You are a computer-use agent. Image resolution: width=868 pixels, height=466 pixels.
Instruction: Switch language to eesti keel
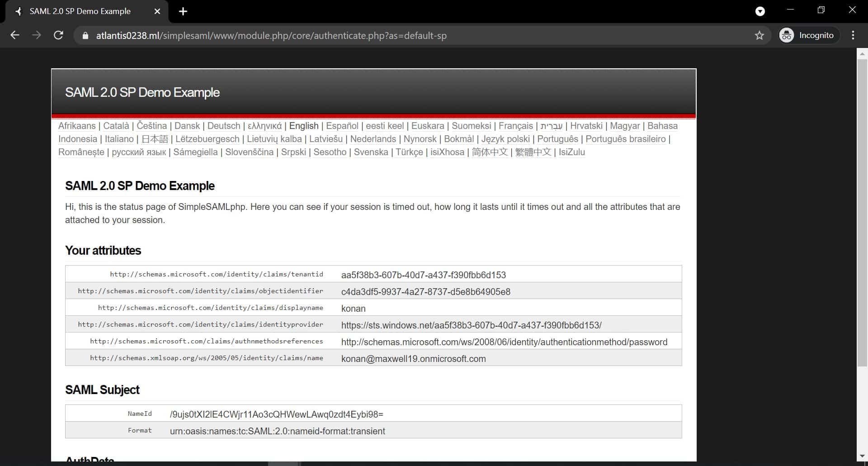385,126
